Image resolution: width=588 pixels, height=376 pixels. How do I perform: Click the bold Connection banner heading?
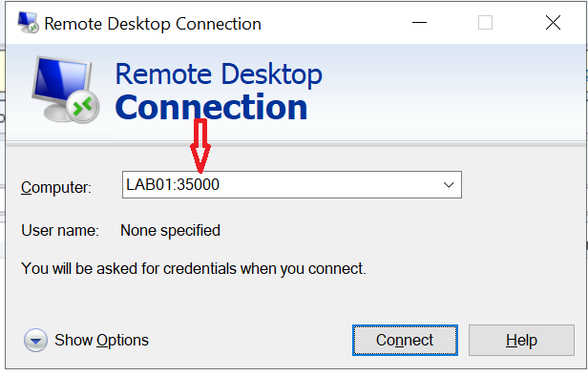pyautogui.click(x=212, y=108)
